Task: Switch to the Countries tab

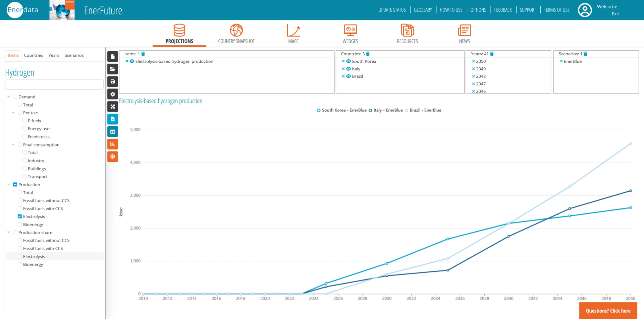Action: point(34,55)
